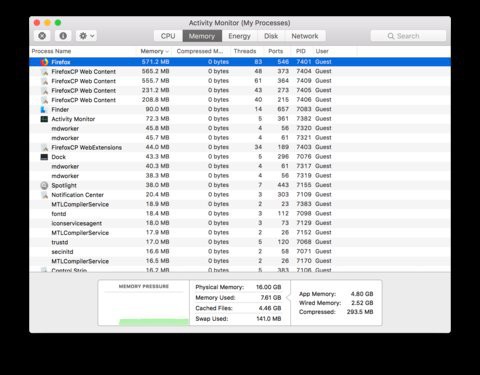The width and height of the screenshot is (480, 375).
Task: Open the Network tab
Action: [305, 36]
